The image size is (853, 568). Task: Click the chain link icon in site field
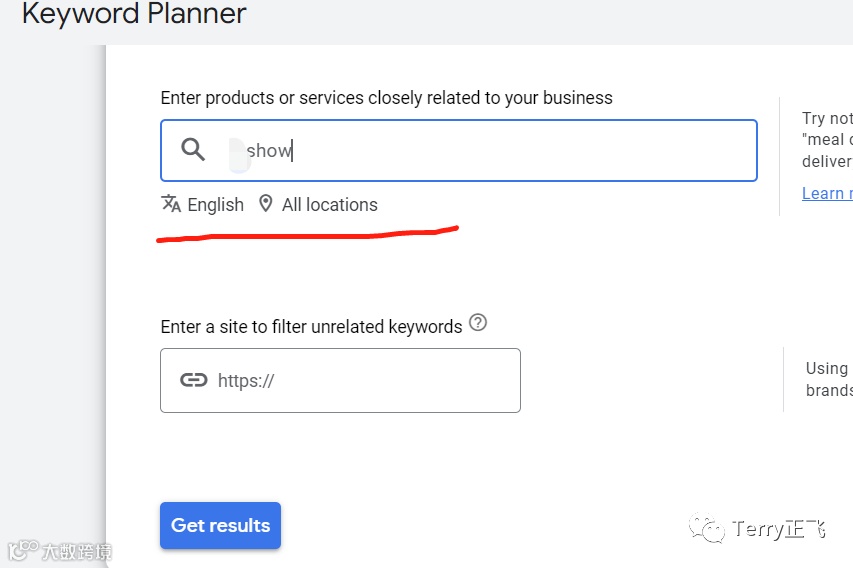193,380
